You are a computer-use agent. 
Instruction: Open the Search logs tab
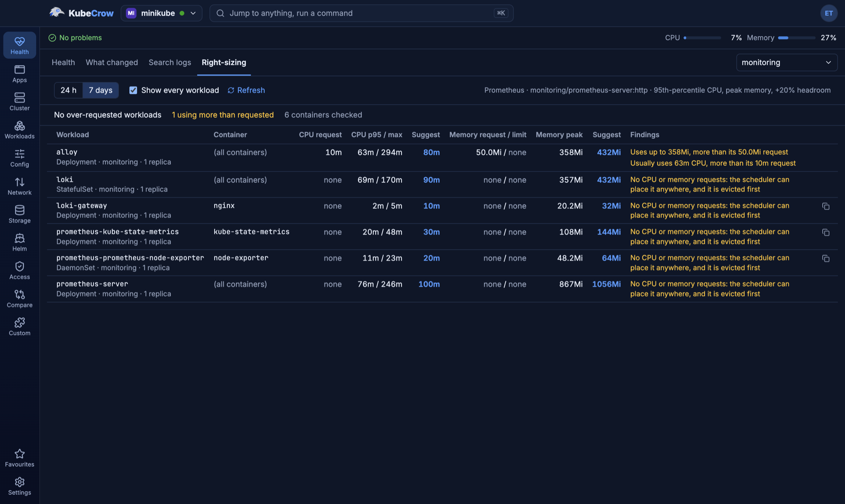(x=170, y=62)
